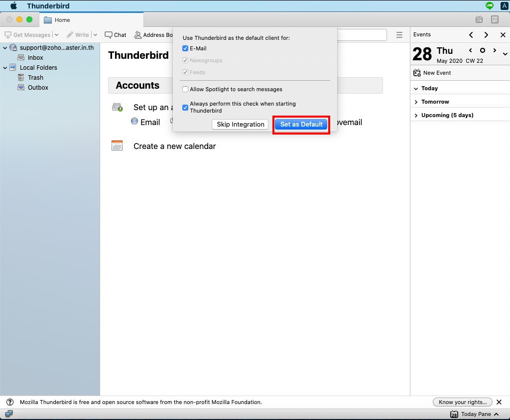This screenshot has width=510, height=420.
Task: Click the LINE icon in menu bar
Action: coord(490,5)
